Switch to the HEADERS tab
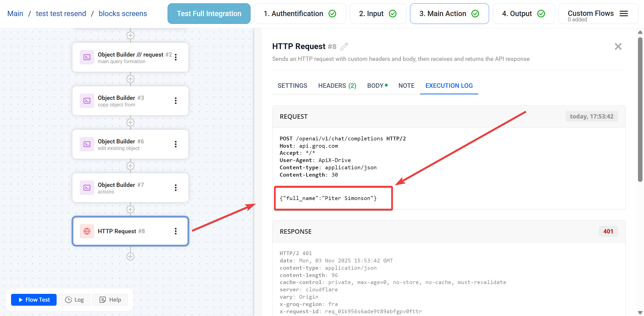The width and height of the screenshot is (644, 316). click(x=337, y=86)
